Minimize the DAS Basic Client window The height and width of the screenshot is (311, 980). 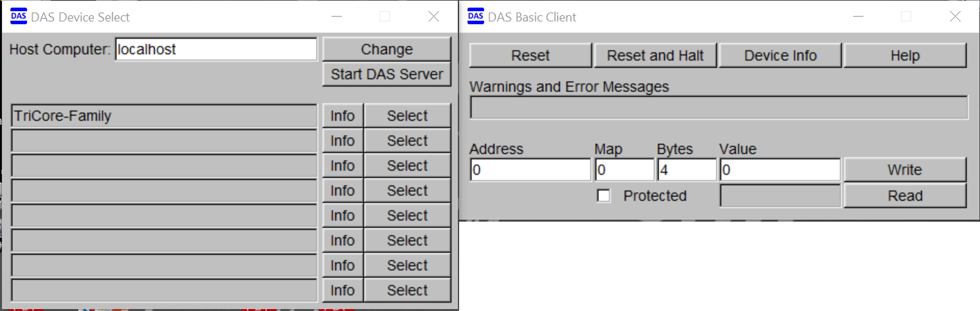(857, 17)
